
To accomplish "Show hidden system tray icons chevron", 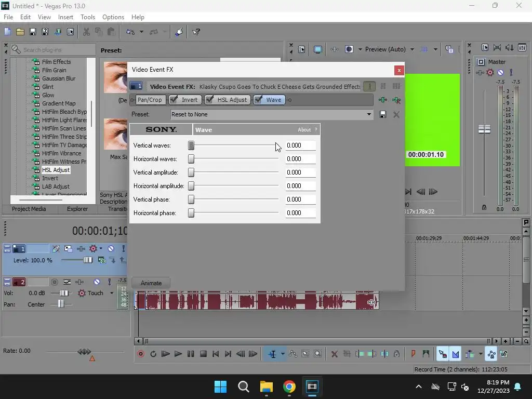I will 419,387.
